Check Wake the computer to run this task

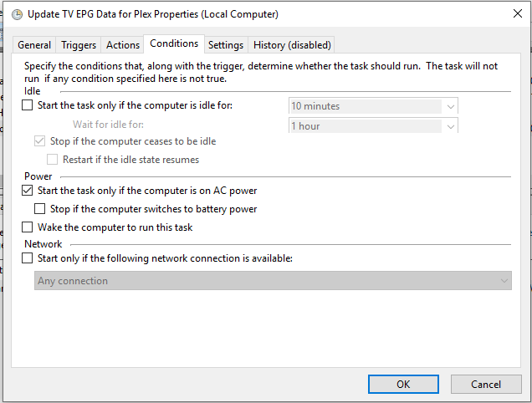28,227
